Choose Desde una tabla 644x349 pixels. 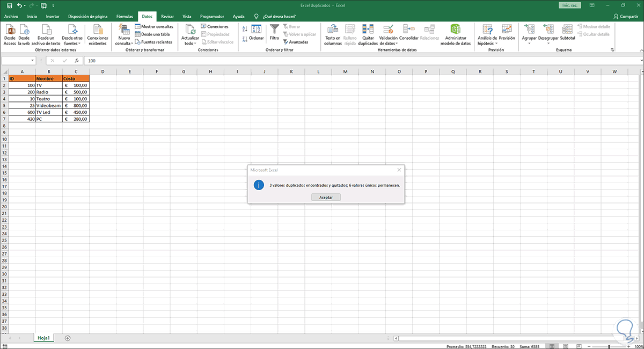tap(152, 34)
